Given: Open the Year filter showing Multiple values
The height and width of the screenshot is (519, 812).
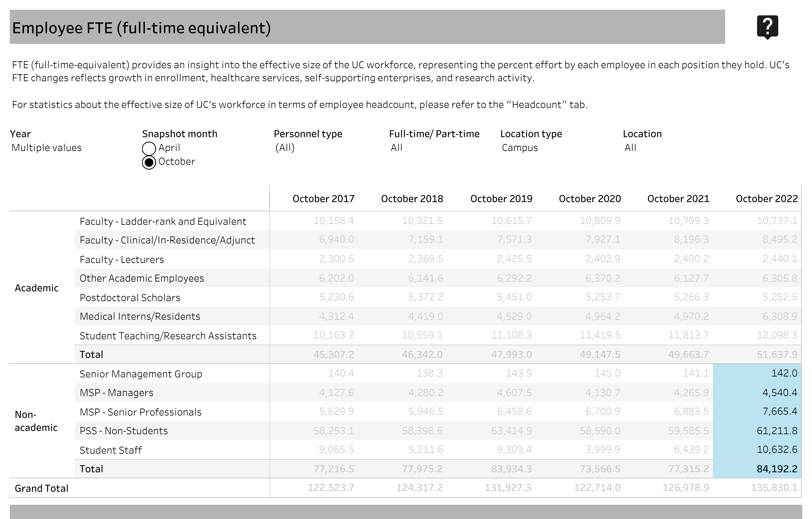Looking at the screenshot, I should click(x=47, y=148).
